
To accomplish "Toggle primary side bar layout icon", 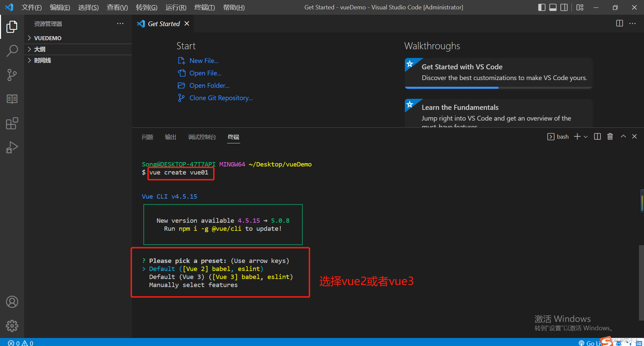I will click(542, 7).
